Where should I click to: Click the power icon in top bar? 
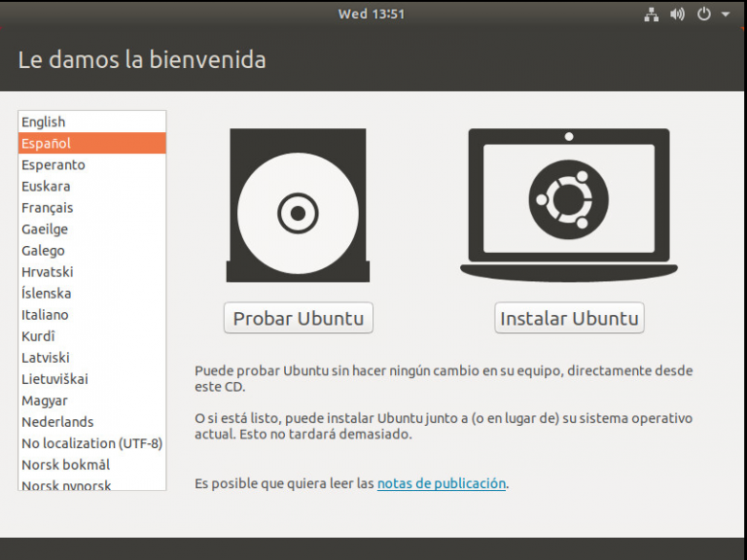(x=703, y=15)
